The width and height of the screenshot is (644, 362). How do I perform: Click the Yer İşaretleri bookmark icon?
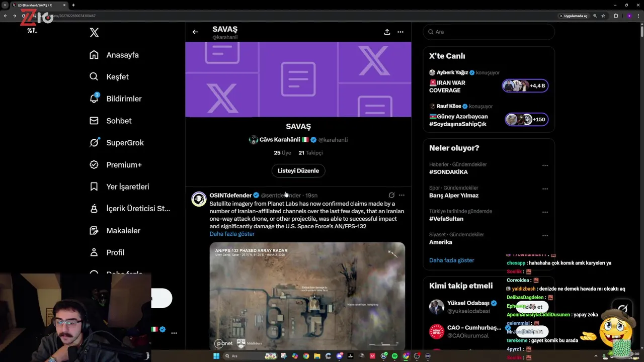tap(94, 187)
